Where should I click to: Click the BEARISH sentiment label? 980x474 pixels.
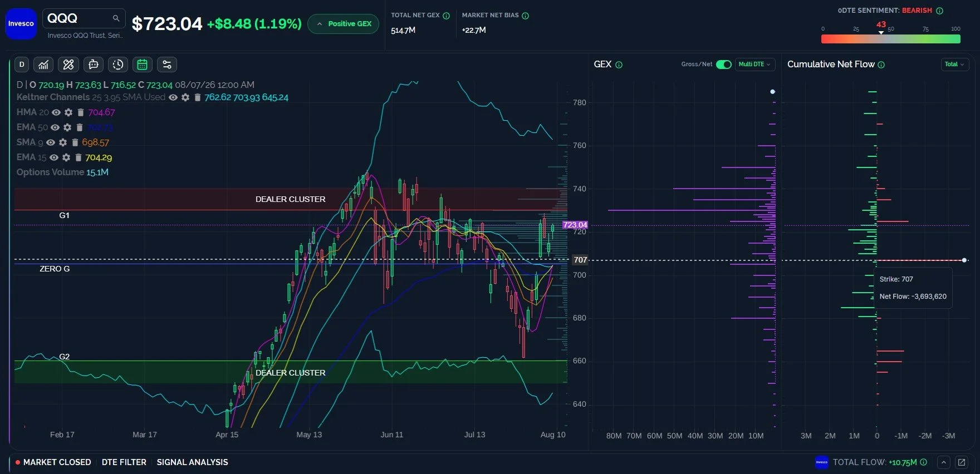coord(917,11)
